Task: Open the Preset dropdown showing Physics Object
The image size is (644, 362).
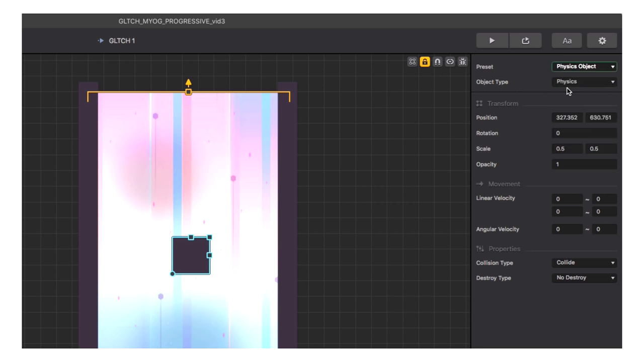Action: [x=584, y=66]
